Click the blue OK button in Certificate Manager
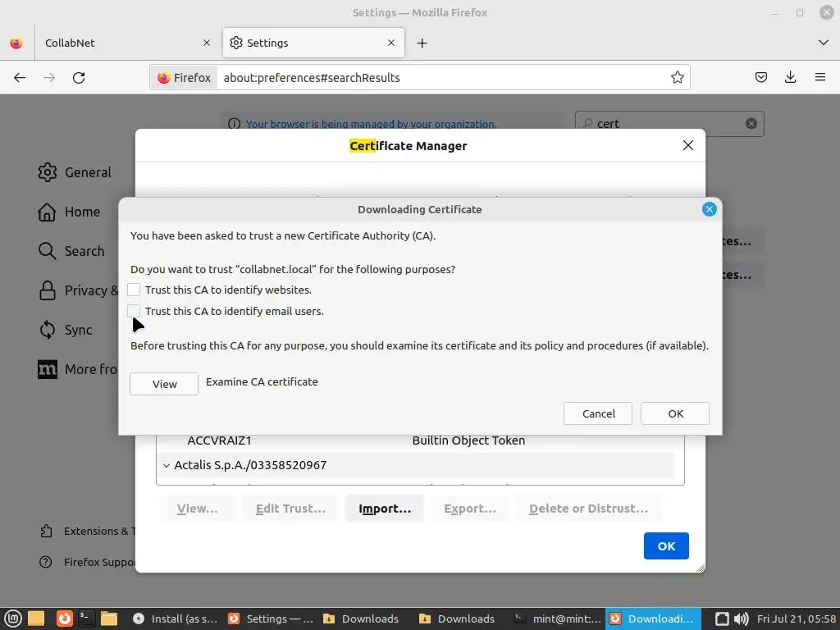 pyautogui.click(x=666, y=546)
